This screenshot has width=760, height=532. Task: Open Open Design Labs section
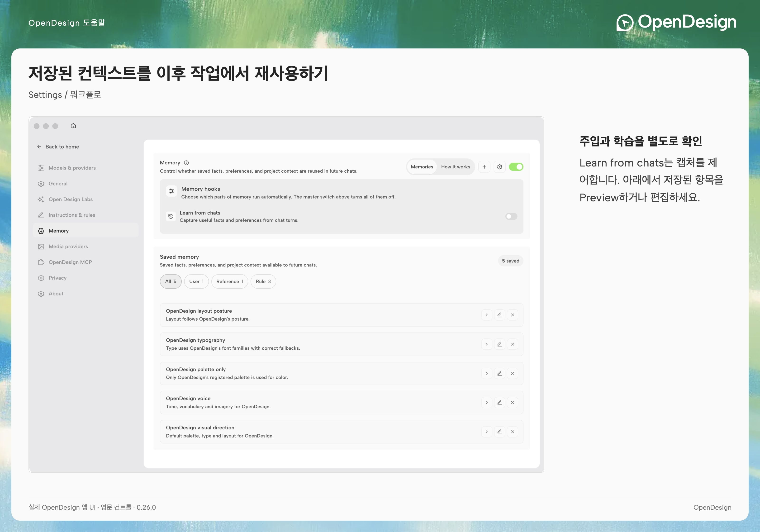pyautogui.click(x=86, y=199)
